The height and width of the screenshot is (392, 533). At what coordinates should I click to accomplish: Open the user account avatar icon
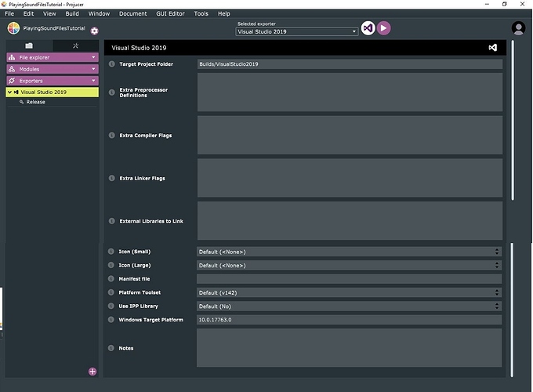click(x=518, y=28)
